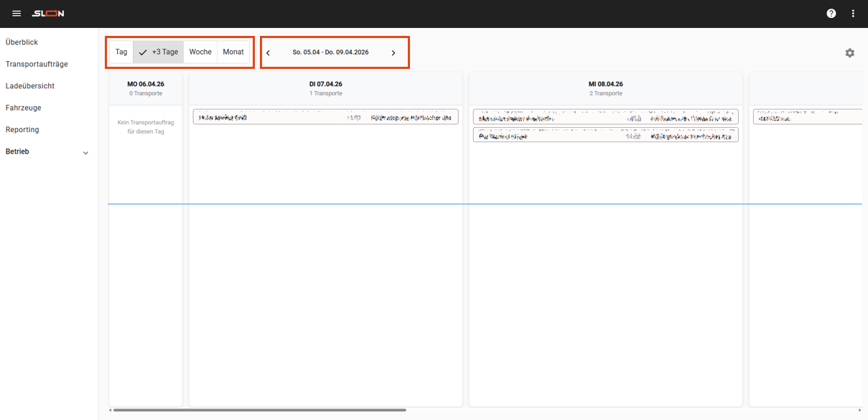Expand the Betrieb sidebar section
The height and width of the screenshot is (420, 868).
pos(49,152)
